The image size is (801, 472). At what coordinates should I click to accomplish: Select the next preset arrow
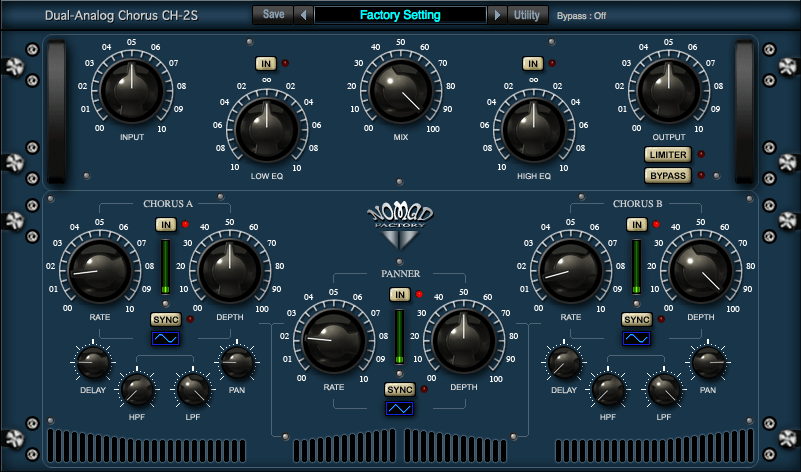pos(497,15)
